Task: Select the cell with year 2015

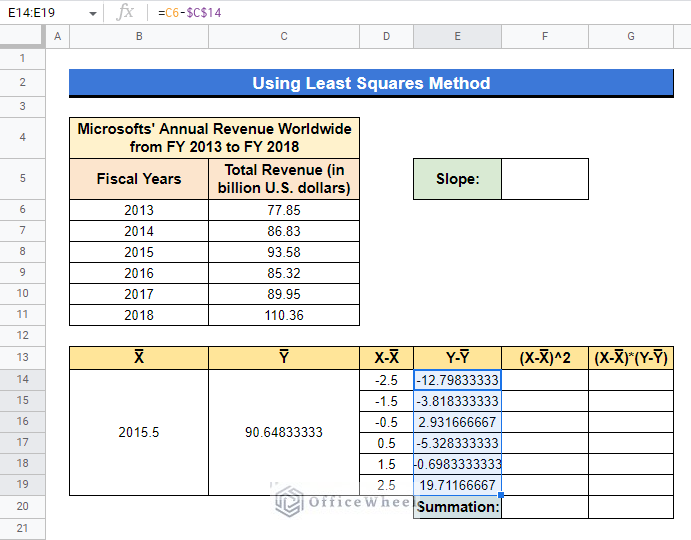Action: (139, 252)
